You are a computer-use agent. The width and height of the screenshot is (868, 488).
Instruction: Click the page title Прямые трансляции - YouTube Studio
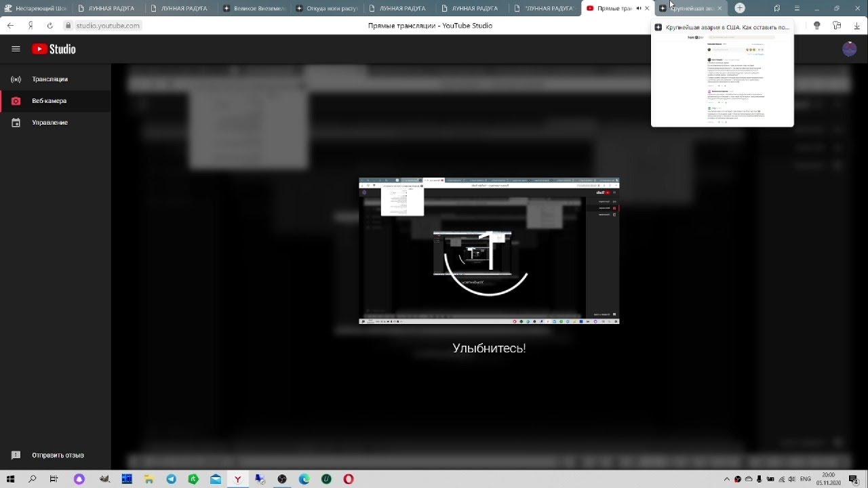coord(430,26)
